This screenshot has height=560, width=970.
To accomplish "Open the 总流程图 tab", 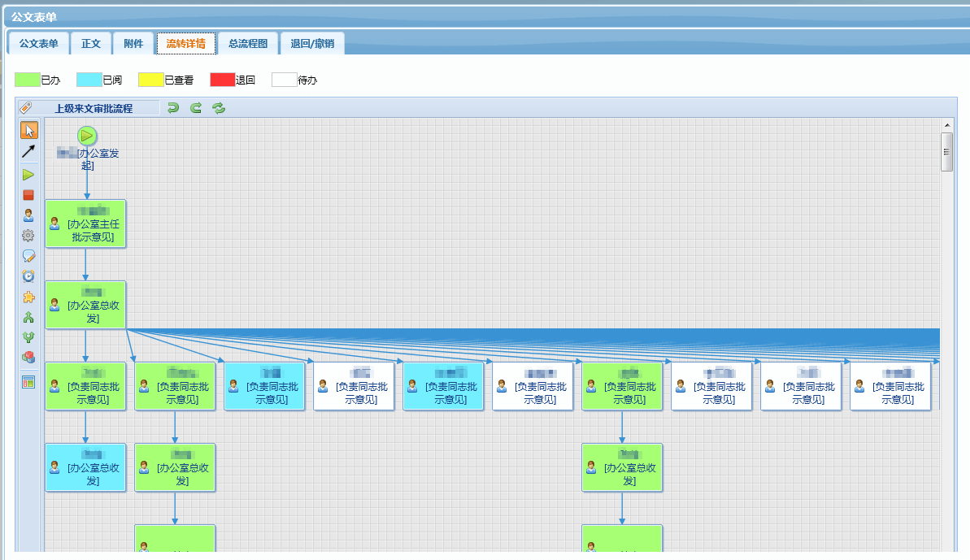I will click(x=248, y=44).
